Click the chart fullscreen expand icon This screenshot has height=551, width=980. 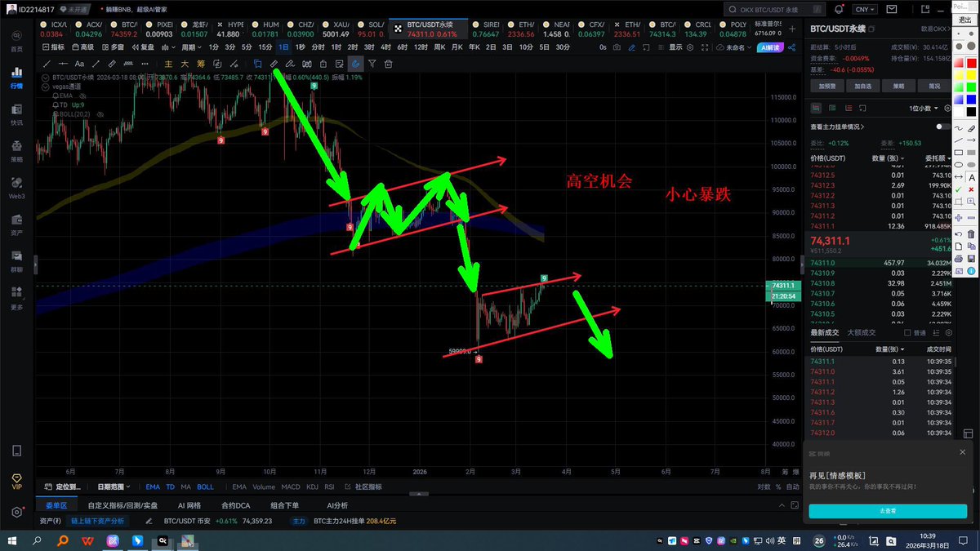[705, 47]
